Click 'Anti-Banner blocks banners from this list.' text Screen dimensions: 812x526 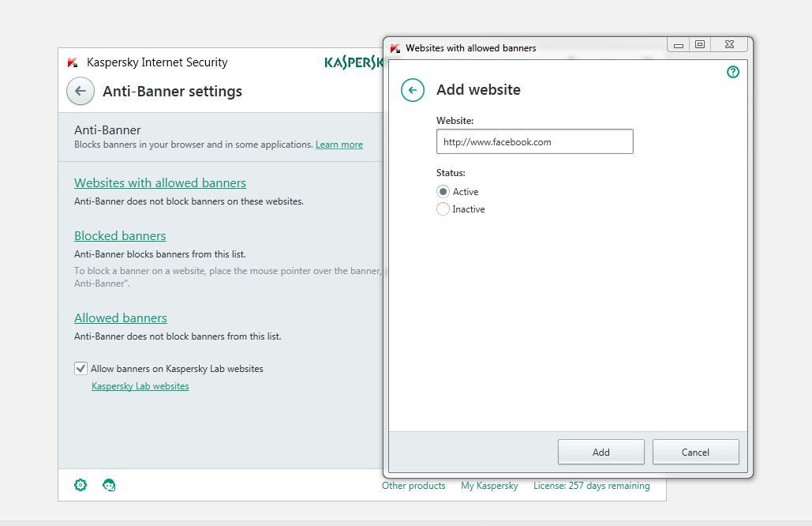click(x=160, y=254)
